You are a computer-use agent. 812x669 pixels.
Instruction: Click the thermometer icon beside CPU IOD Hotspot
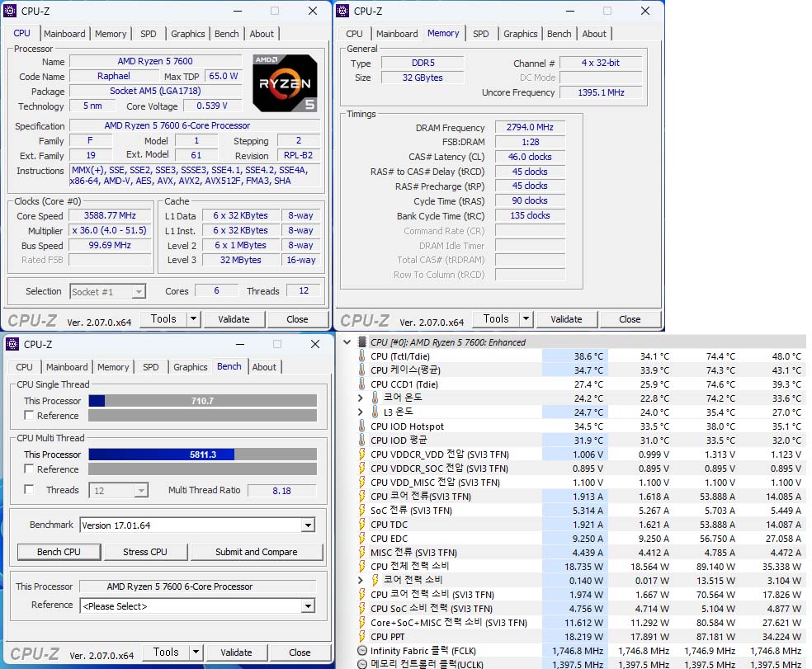click(362, 426)
